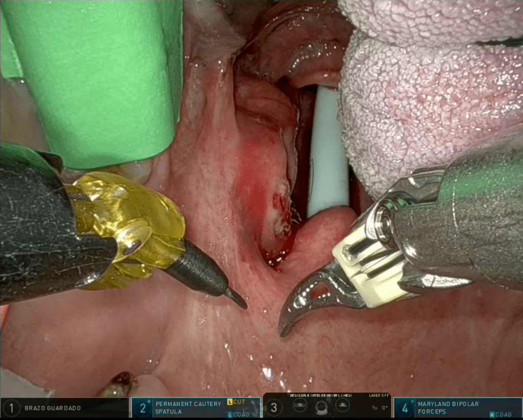The width and height of the screenshot is (523, 420).
Task: Select the arm 4 number circle
Action: click(x=406, y=408)
